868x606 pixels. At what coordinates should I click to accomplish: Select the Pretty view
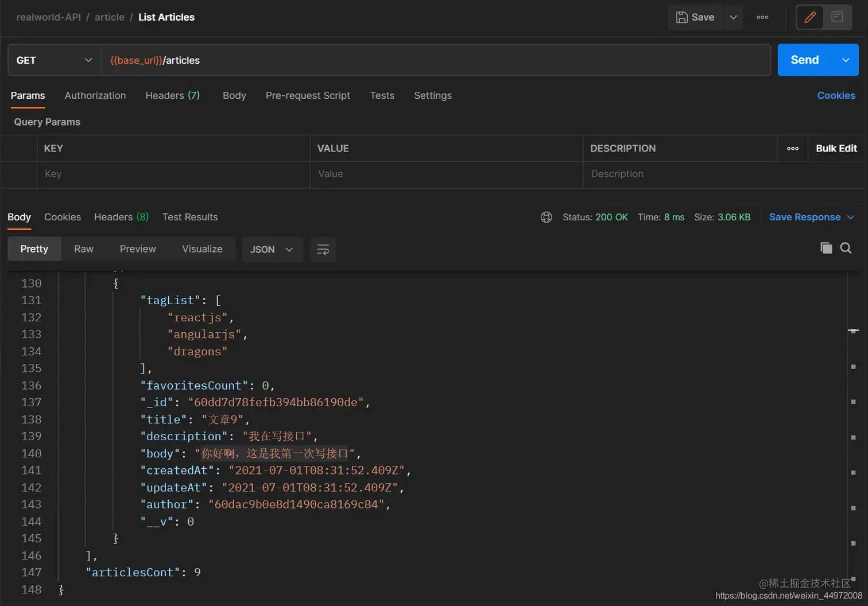pyautogui.click(x=34, y=249)
